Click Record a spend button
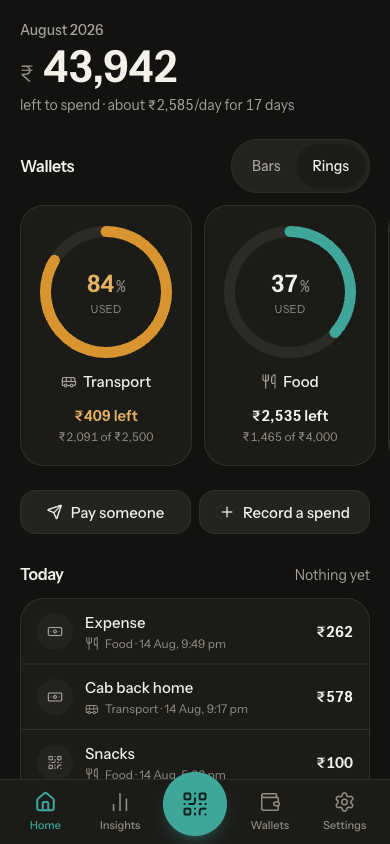Viewport: 390px width, 844px height. [285, 512]
